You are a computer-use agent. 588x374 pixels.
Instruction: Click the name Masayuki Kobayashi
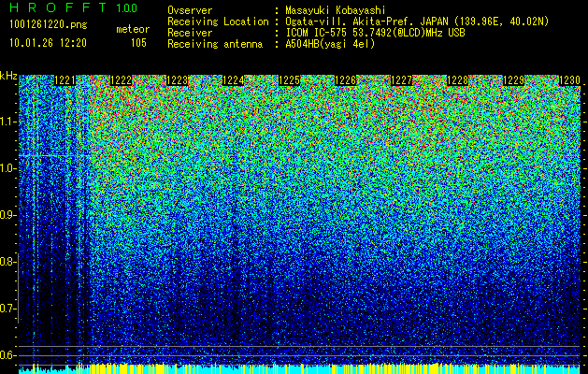point(336,10)
